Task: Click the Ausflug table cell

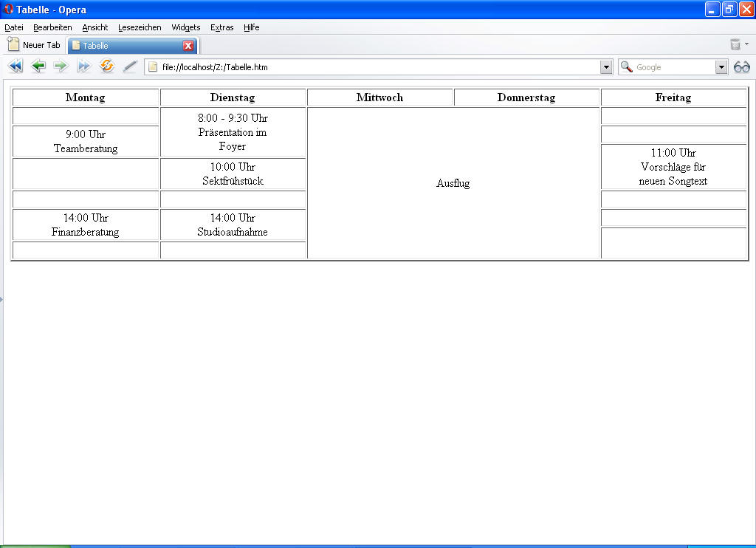Action: point(453,183)
